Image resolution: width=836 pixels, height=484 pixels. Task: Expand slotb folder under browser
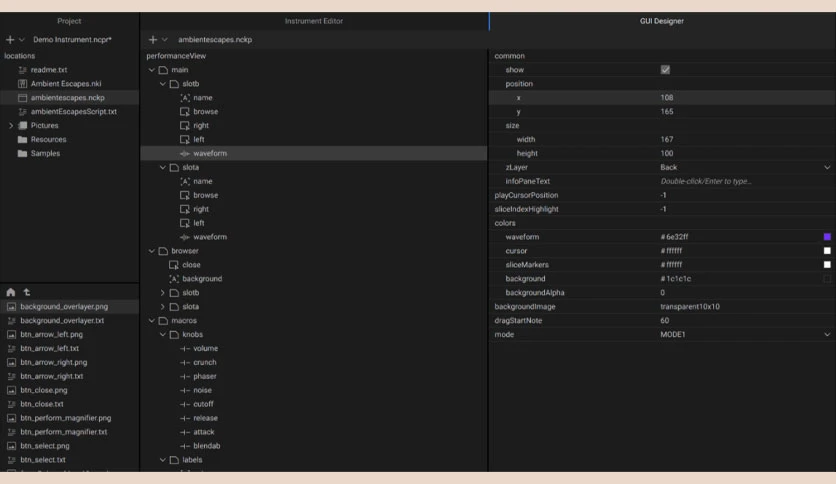point(163,293)
